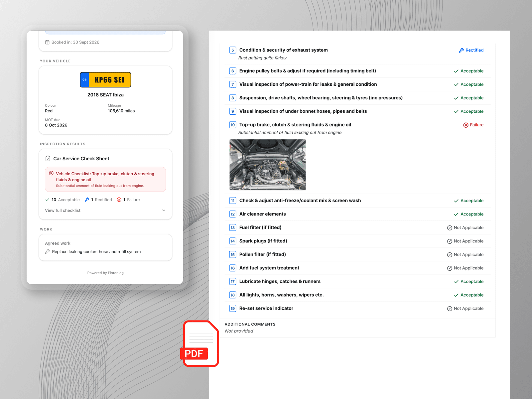This screenshot has height=399, width=532.
Task: Open the Powered by Pistonlog link
Action: click(x=105, y=273)
